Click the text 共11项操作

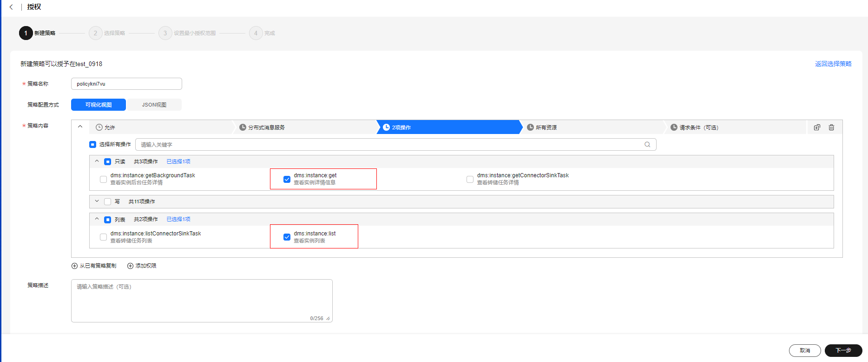[142, 201]
